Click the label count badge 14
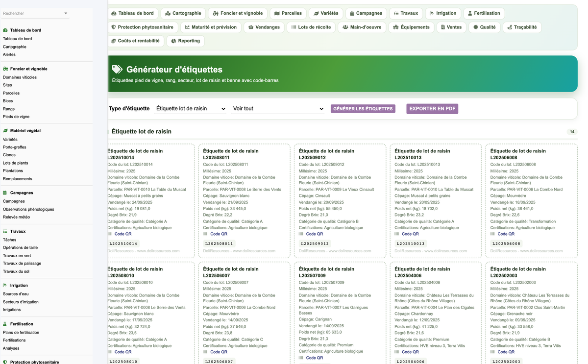588x364 pixels. point(572,132)
